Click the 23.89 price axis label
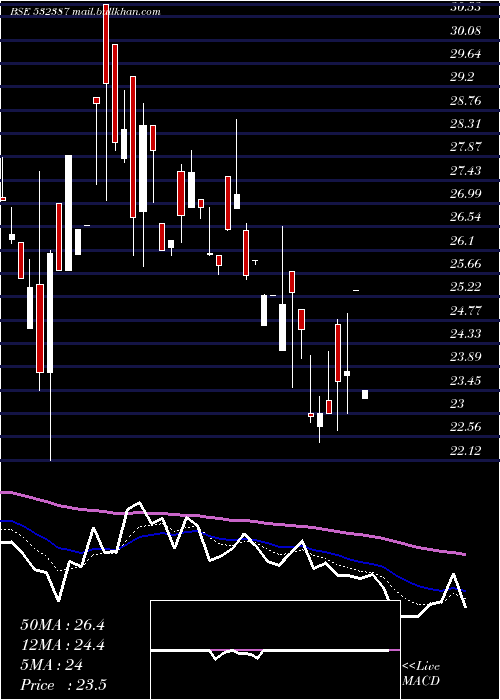500x700 pixels. (x=466, y=357)
